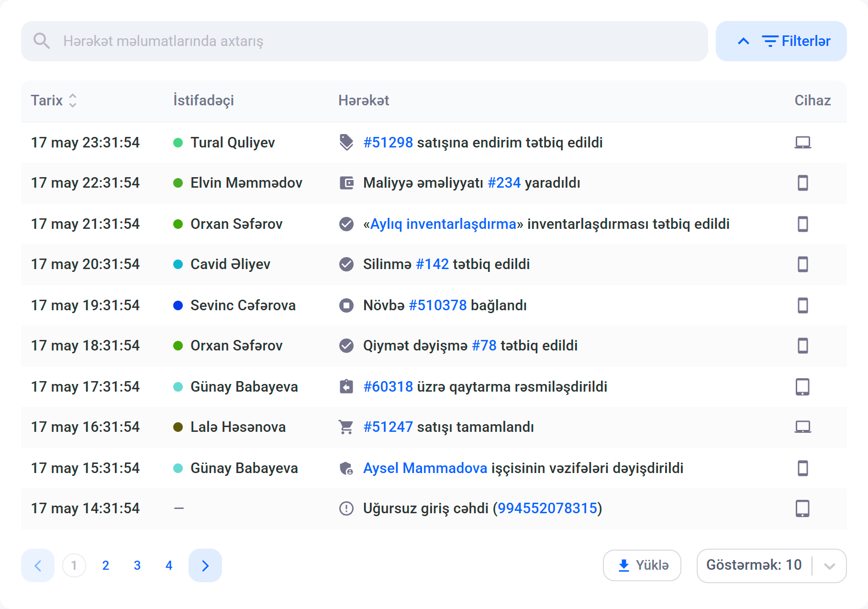
Task: Open write-off link #142
Action: tap(432, 264)
